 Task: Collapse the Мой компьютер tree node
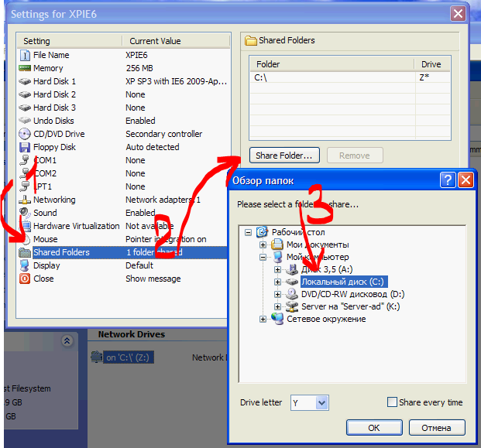tap(263, 257)
